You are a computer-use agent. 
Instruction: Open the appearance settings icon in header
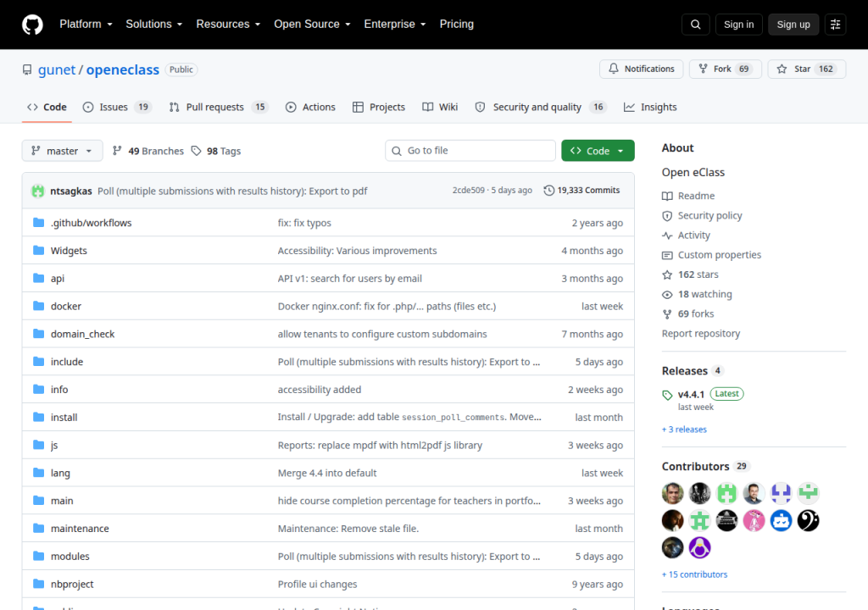click(835, 25)
